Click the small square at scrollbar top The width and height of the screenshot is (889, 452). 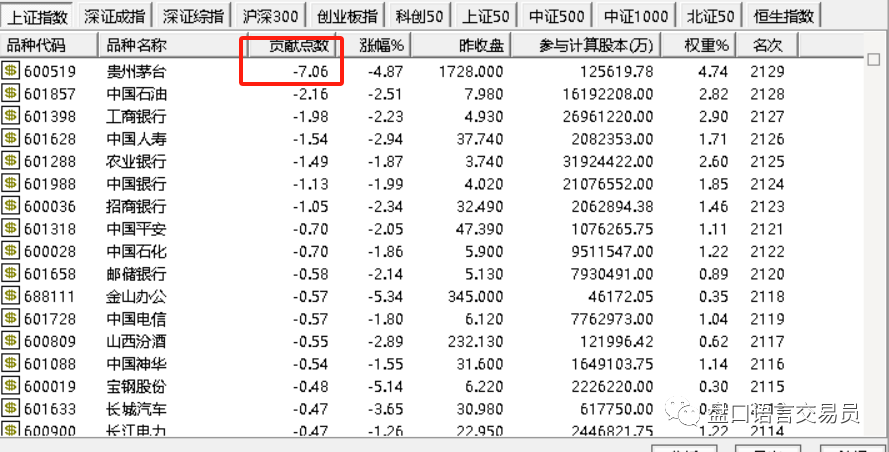874,58
